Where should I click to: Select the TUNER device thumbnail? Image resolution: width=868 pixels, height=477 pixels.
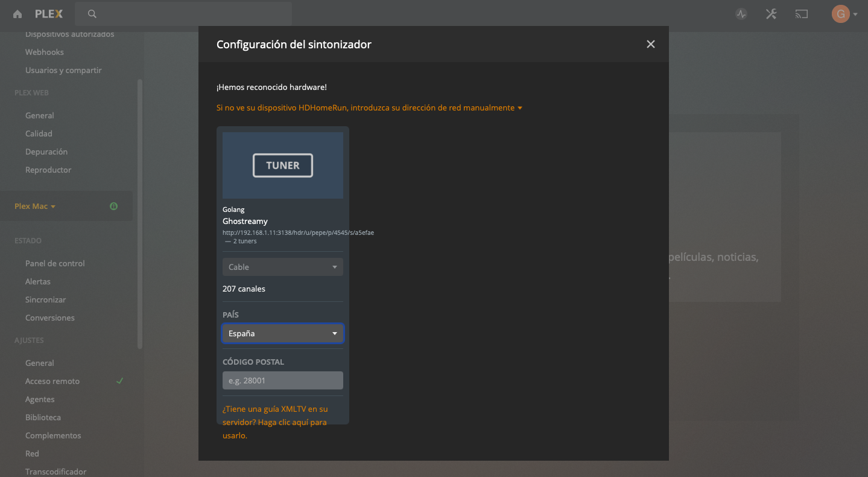point(282,165)
